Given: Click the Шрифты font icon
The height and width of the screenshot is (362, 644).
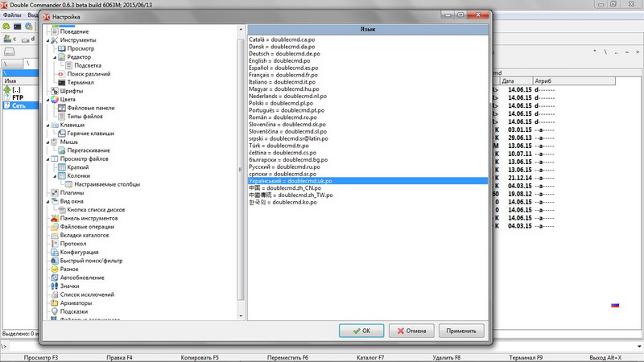Looking at the screenshot, I should [x=55, y=91].
